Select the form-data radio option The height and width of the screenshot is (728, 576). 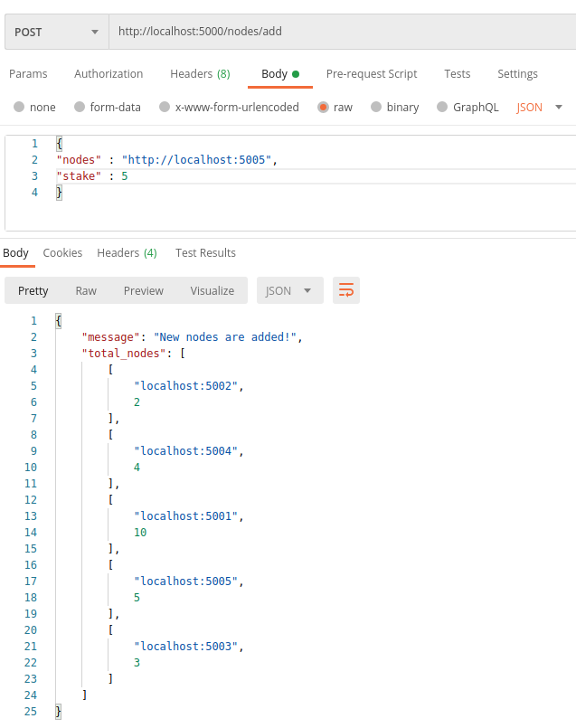tap(80, 108)
